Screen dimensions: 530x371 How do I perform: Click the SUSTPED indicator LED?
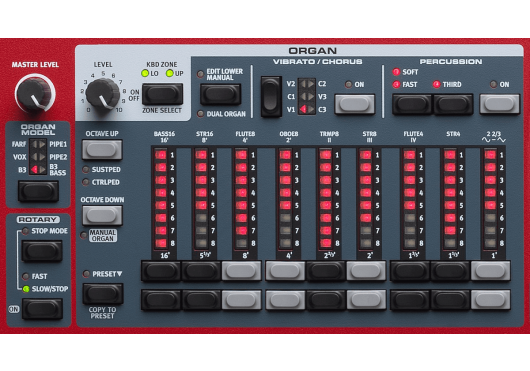tap(86, 169)
